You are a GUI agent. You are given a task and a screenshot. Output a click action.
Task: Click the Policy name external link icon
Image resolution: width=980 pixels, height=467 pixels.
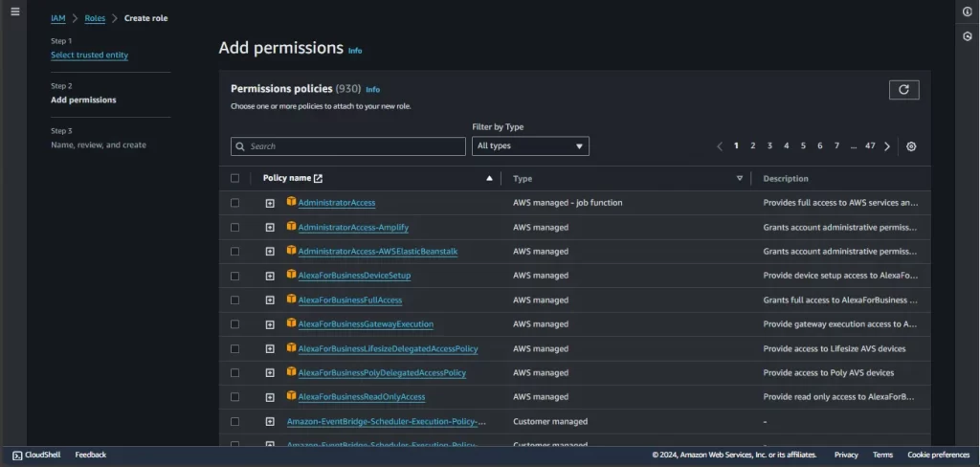(x=319, y=178)
